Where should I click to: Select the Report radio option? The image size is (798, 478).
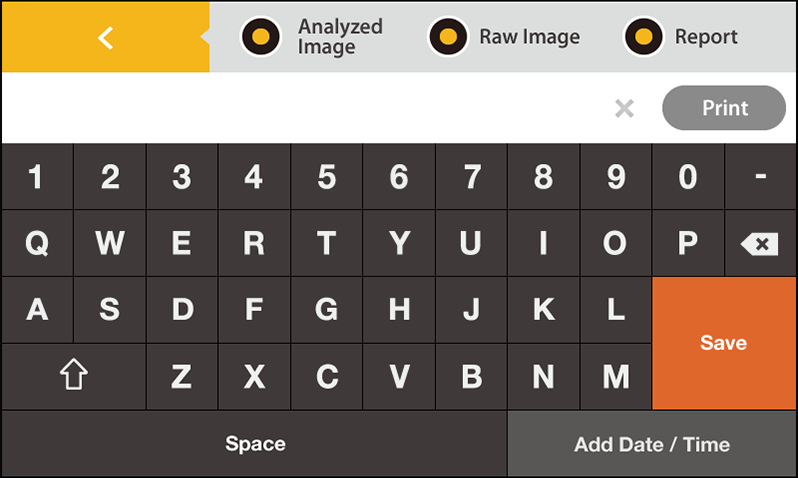[x=644, y=37]
